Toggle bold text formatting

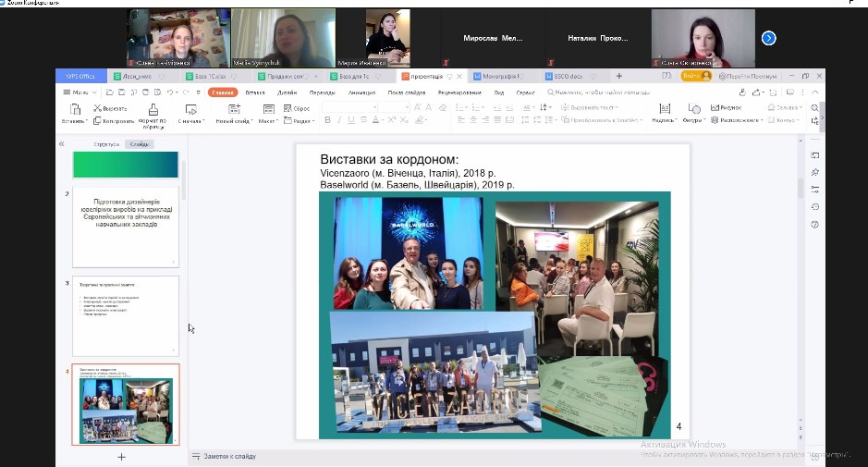click(327, 120)
